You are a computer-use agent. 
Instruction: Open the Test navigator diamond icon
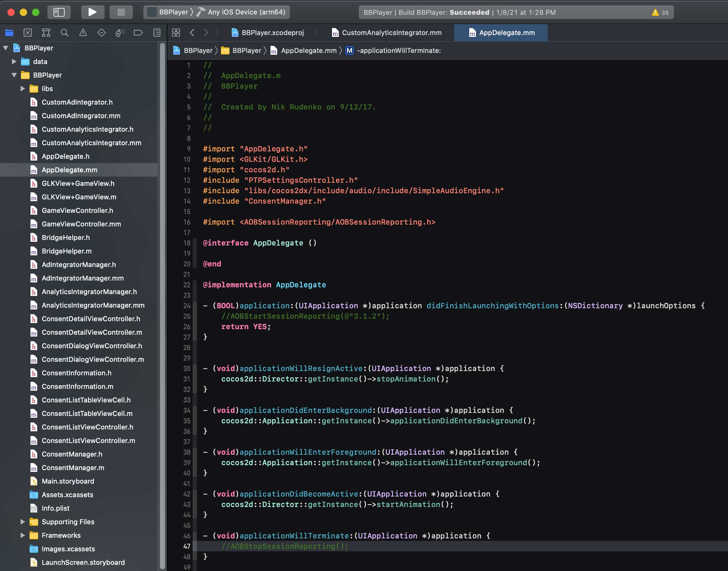pyautogui.click(x=101, y=32)
